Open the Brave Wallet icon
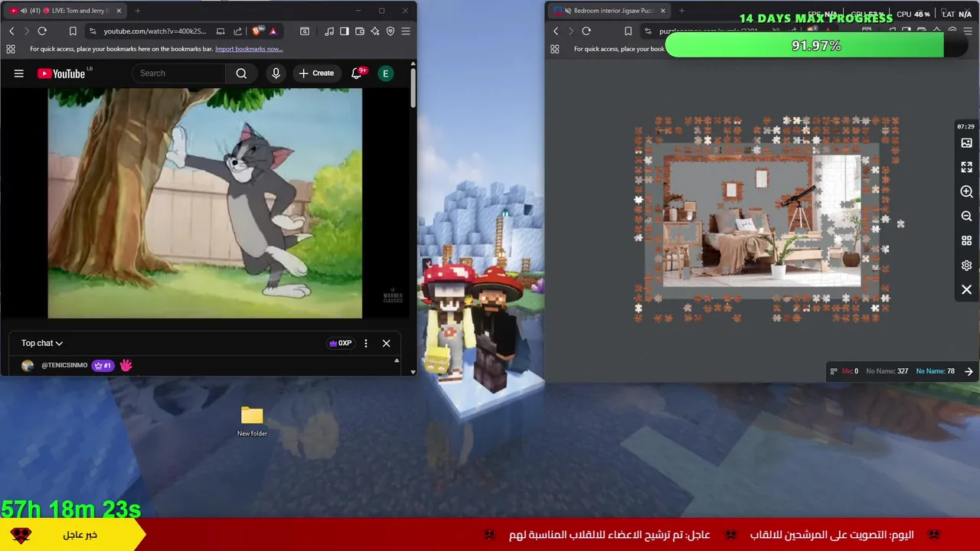This screenshot has height=551, width=980. (360, 31)
